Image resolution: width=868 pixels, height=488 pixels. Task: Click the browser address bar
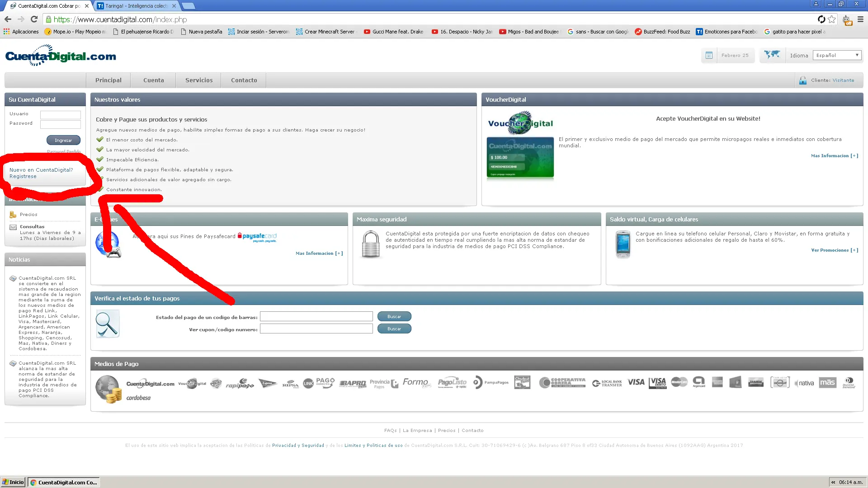coord(429,19)
